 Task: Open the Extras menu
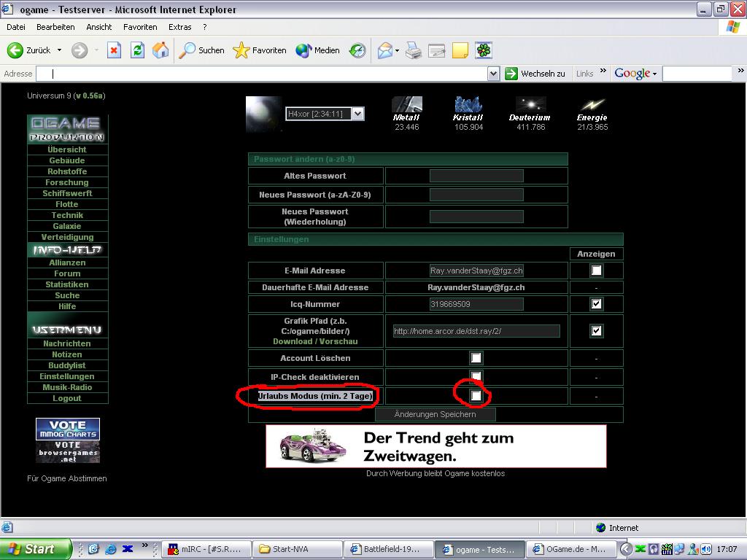[x=179, y=27]
